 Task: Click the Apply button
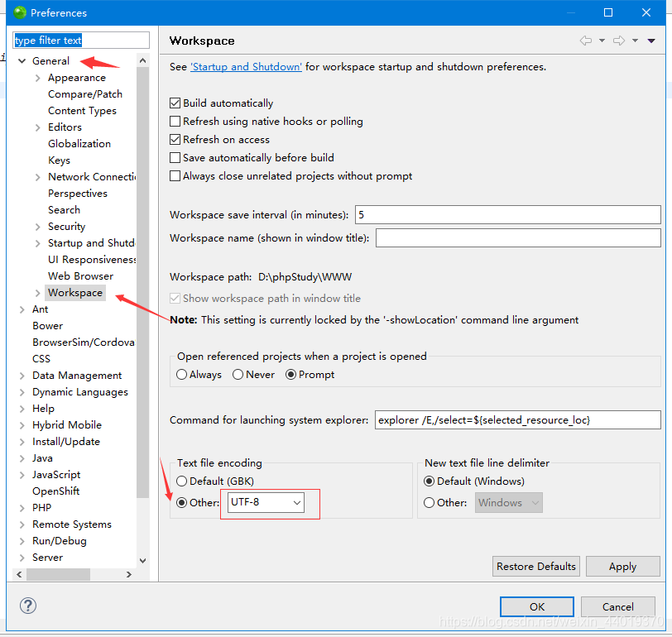(622, 567)
